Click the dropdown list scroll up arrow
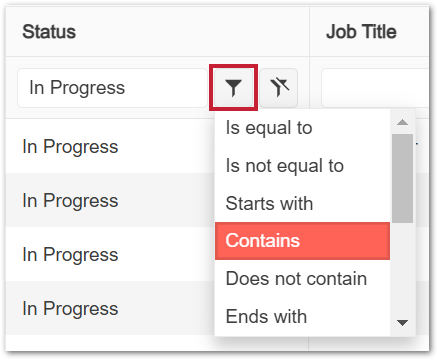438x360 pixels. click(x=403, y=122)
